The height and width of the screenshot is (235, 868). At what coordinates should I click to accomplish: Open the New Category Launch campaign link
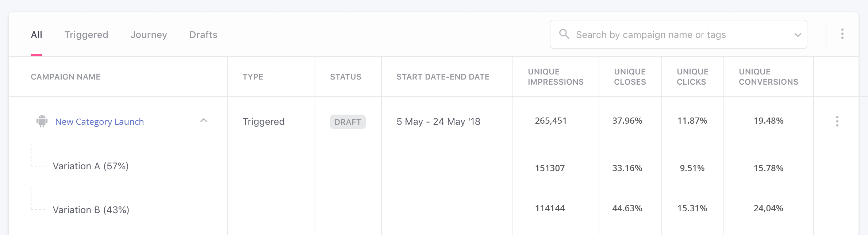click(x=99, y=122)
